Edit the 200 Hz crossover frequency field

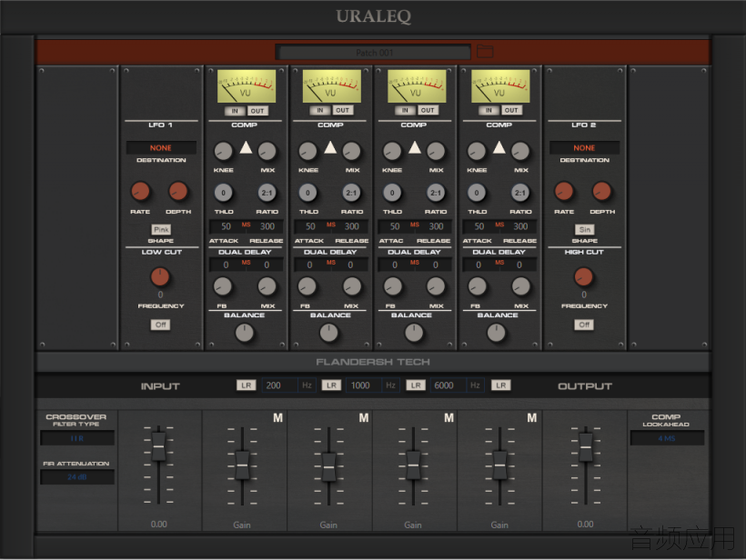click(x=280, y=385)
